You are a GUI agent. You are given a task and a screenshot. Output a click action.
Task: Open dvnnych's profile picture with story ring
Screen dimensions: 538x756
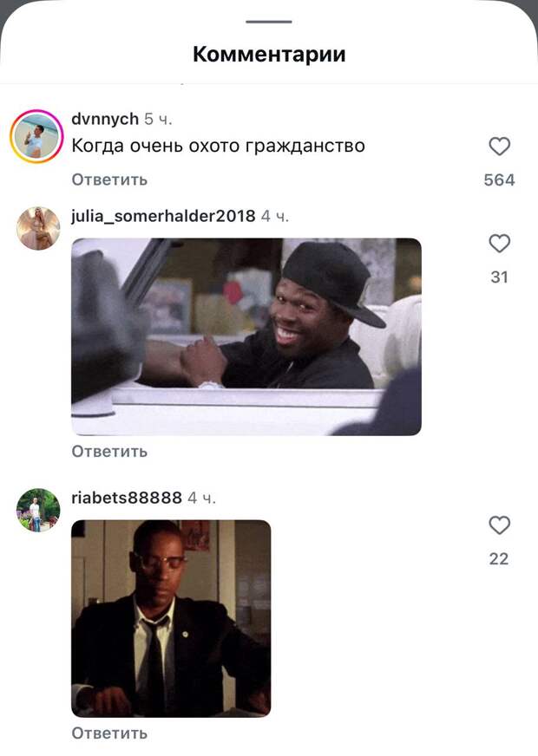(x=36, y=136)
